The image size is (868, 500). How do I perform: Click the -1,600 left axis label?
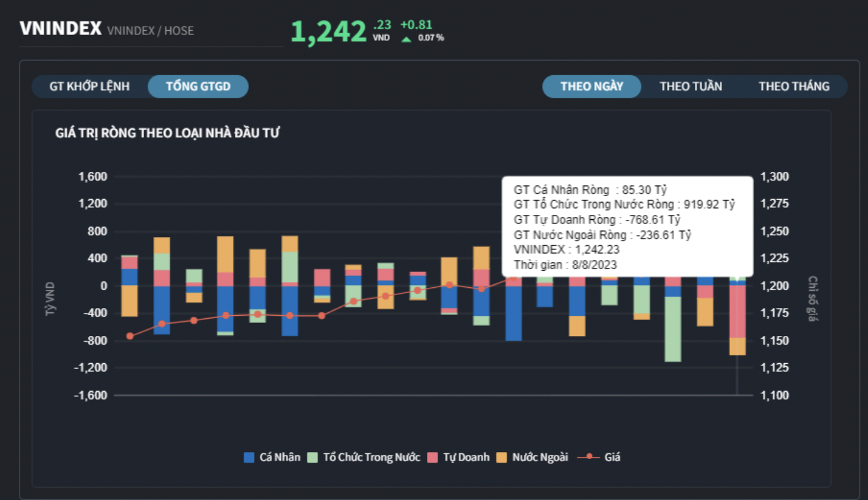coord(91,395)
